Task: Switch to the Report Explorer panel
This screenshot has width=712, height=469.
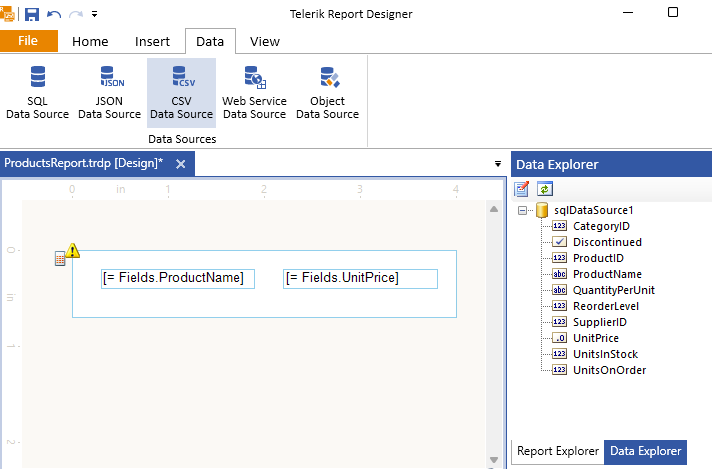Action: (557, 451)
